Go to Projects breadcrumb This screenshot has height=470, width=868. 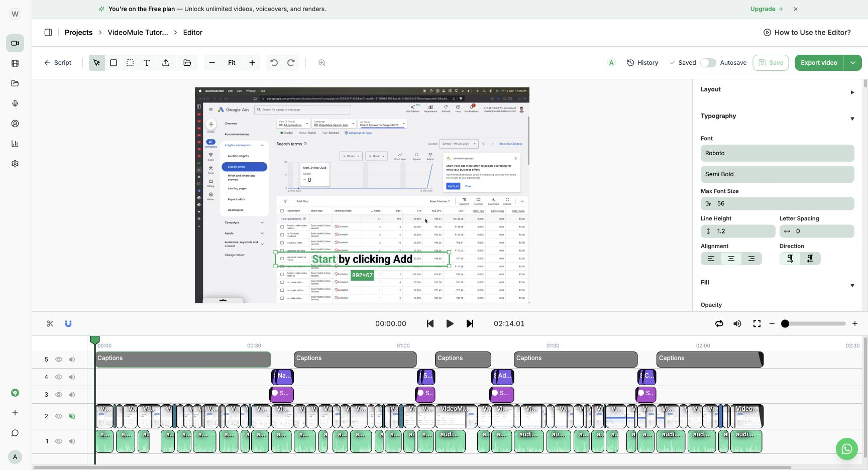(78, 33)
